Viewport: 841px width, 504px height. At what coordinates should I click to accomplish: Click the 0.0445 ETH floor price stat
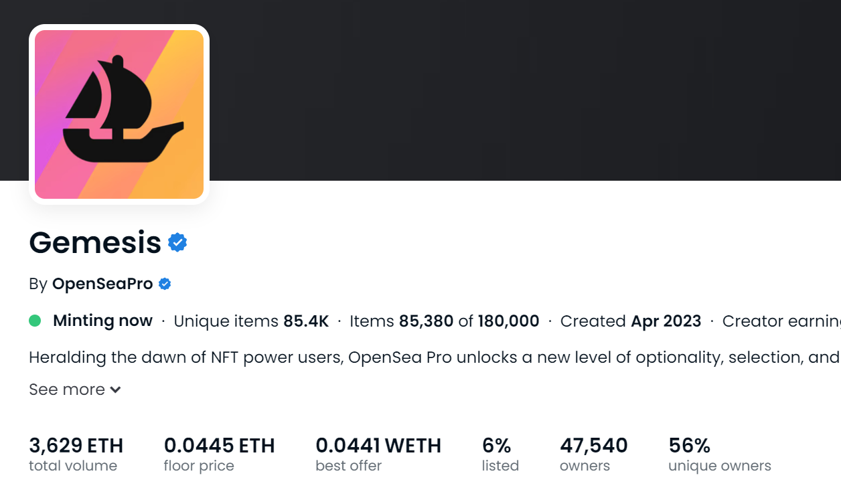(219, 454)
